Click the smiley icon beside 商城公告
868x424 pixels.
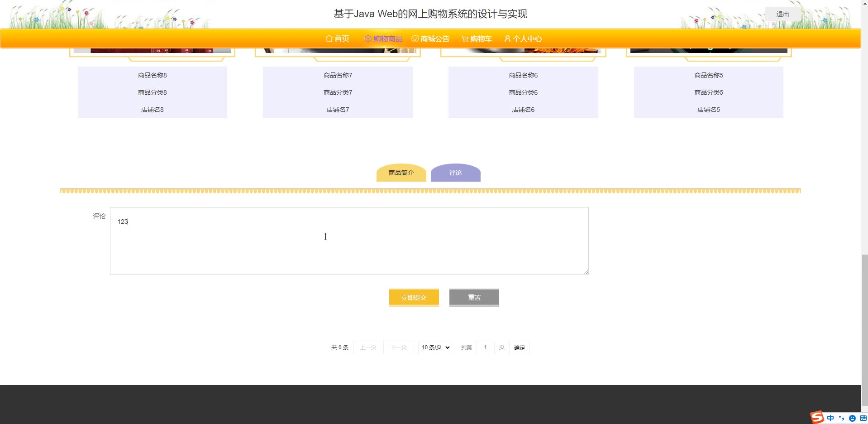coord(415,39)
